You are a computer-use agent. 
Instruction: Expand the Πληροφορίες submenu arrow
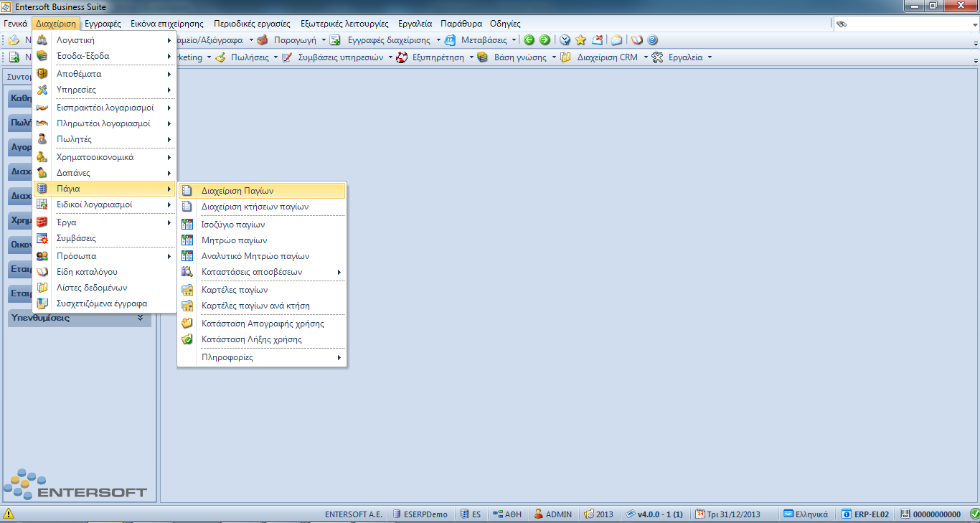tap(339, 357)
